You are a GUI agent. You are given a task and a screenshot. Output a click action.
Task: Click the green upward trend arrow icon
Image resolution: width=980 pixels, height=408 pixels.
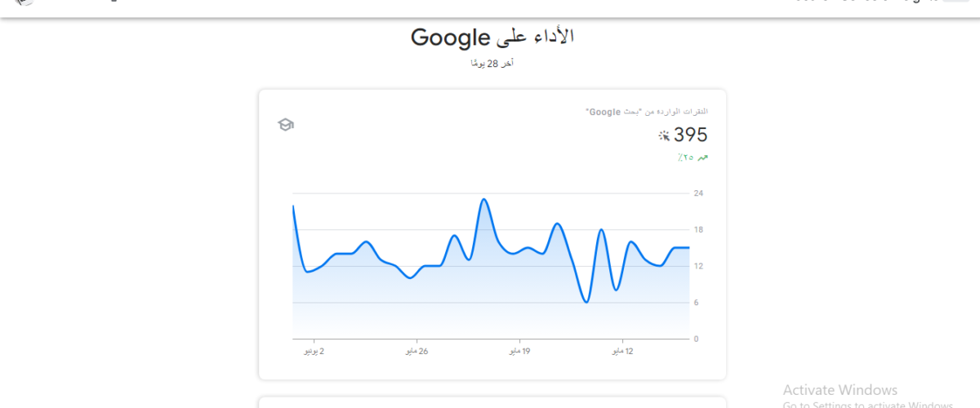[x=703, y=157]
